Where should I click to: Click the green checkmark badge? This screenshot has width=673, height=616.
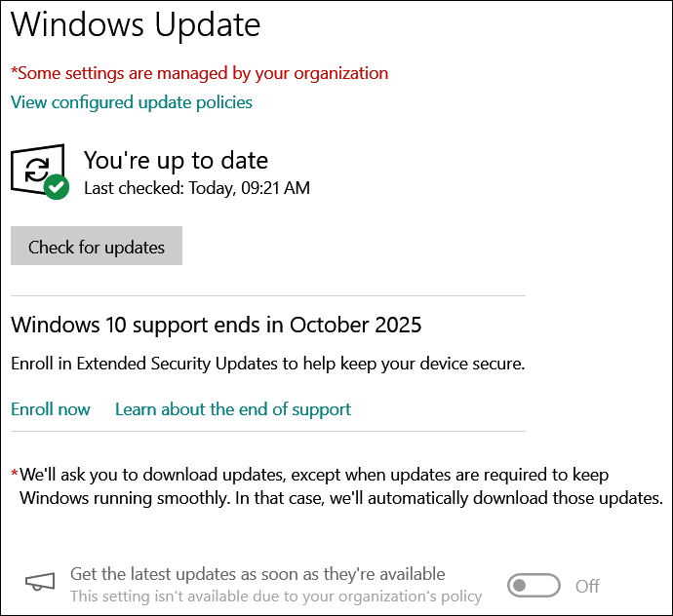tap(58, 187)
